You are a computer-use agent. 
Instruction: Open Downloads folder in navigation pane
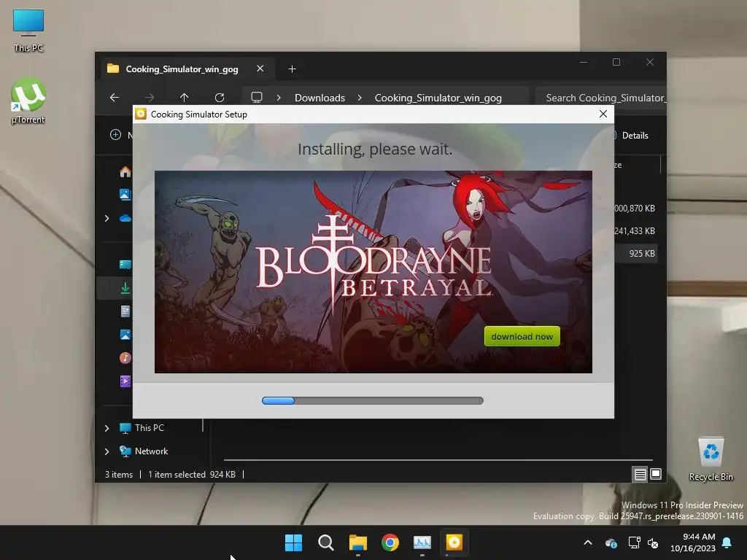[x=125, y=288]
